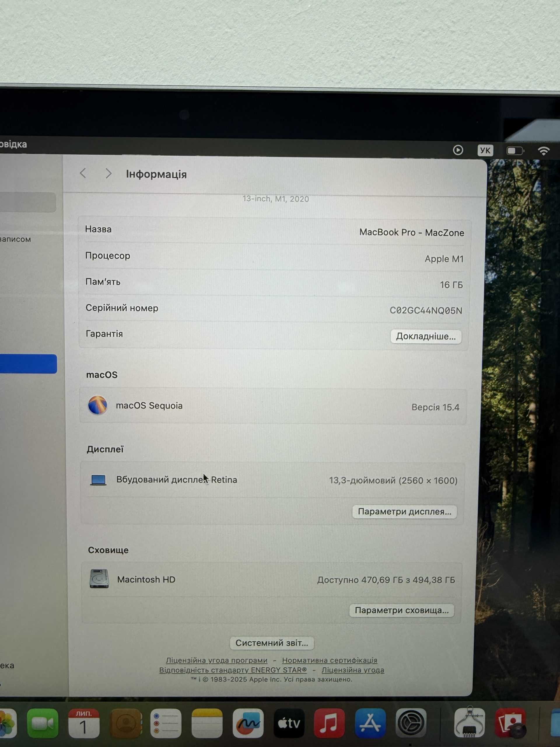
Task: Open App Store in the Dock
Action: pos(370,723)
